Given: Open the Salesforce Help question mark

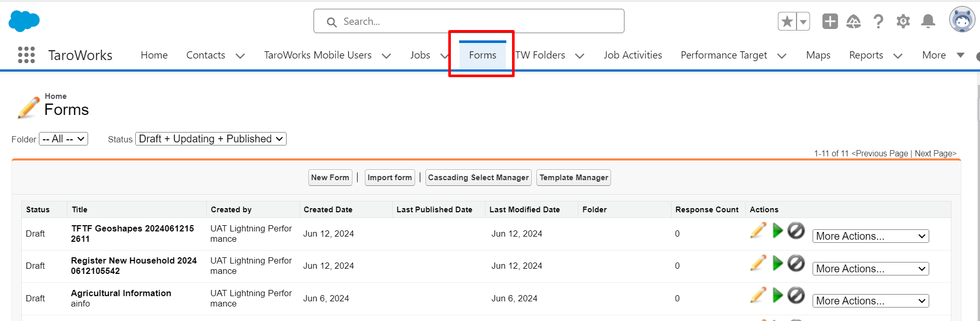Looking at the screenshot, I should pos(878,22).
